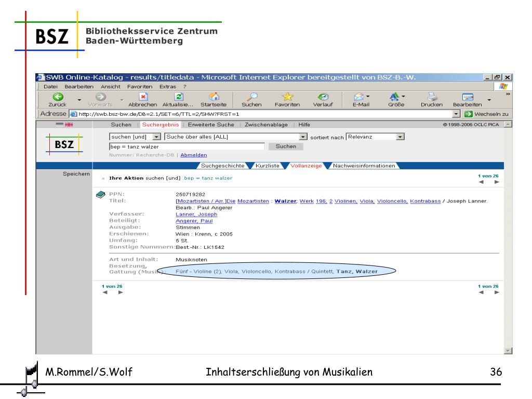
Task: Open the Bearbeiten toolbar dropdown arrow
Action: pyautogui.click(x=489, y=100)
